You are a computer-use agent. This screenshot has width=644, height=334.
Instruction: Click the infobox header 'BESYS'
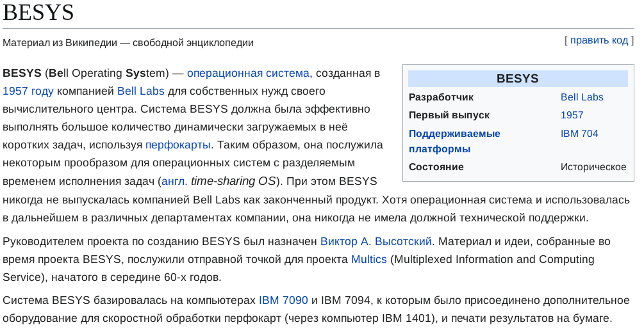point(518,78)
